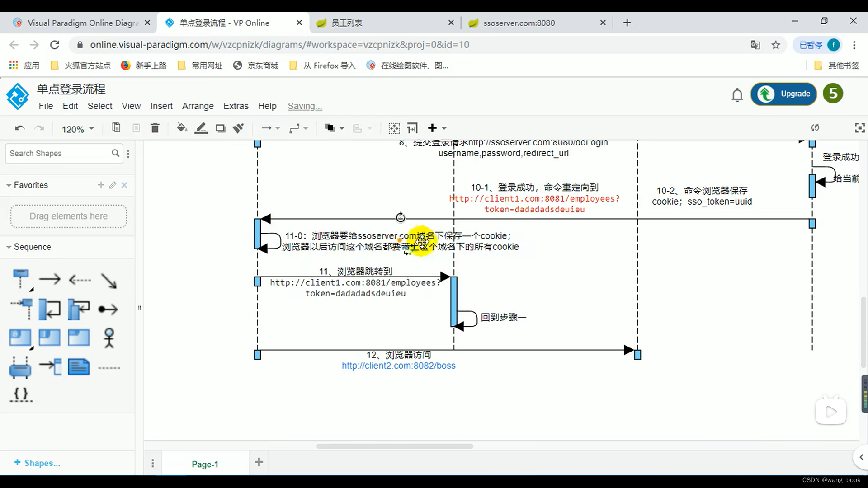Open the Line Color pencil tool

tap(201, 128)
